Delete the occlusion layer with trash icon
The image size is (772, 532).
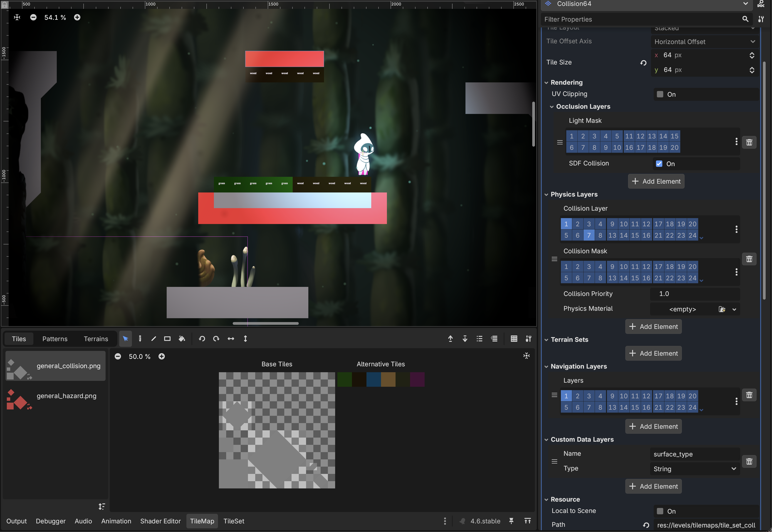click(x=749, y=142)
